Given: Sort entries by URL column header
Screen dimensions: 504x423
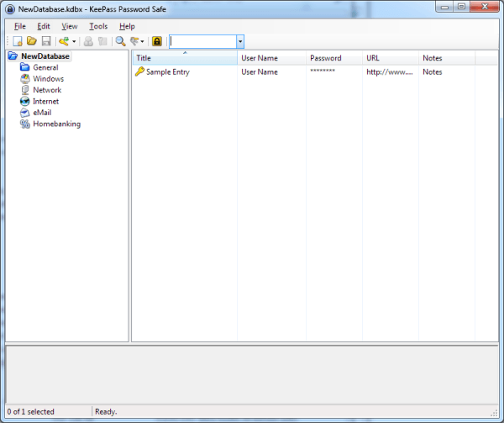Looking at the screenshot, I should [x=391, y=58].
